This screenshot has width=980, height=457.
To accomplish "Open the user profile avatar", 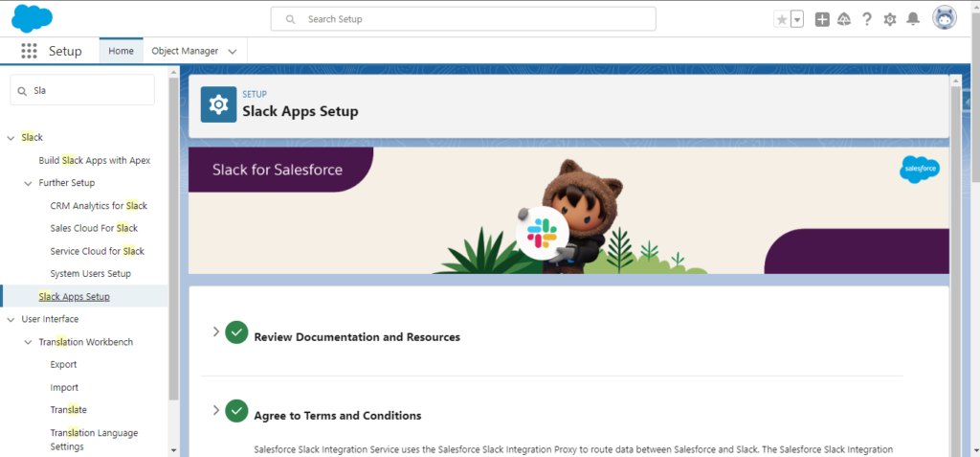I will [x=945, y=19].
